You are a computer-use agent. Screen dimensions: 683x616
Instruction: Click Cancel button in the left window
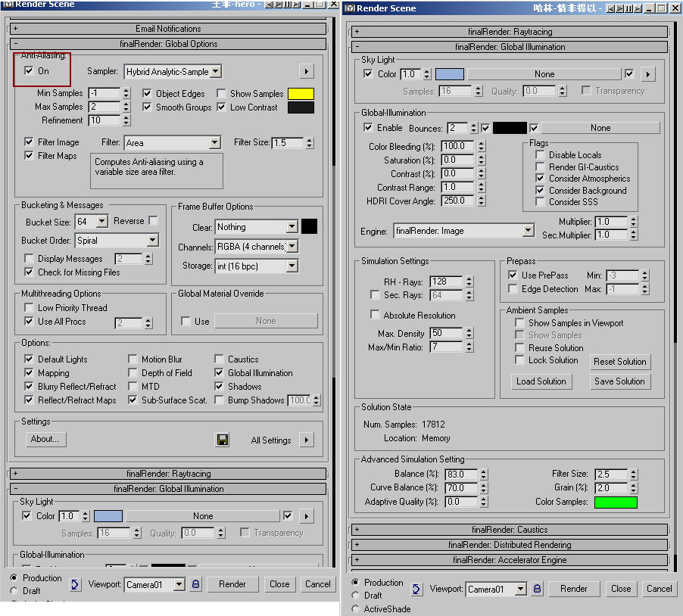(317, 584)
